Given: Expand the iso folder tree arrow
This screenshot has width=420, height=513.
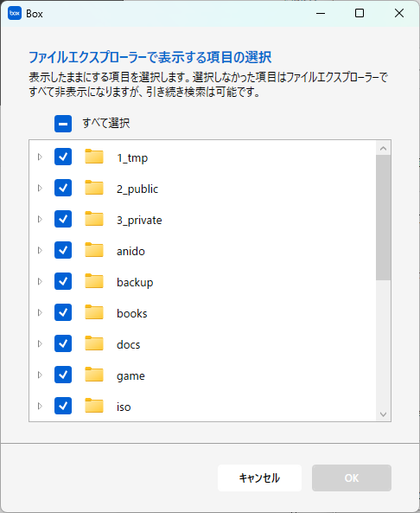Looking at the screenshot, I should [x=40, y=406].
